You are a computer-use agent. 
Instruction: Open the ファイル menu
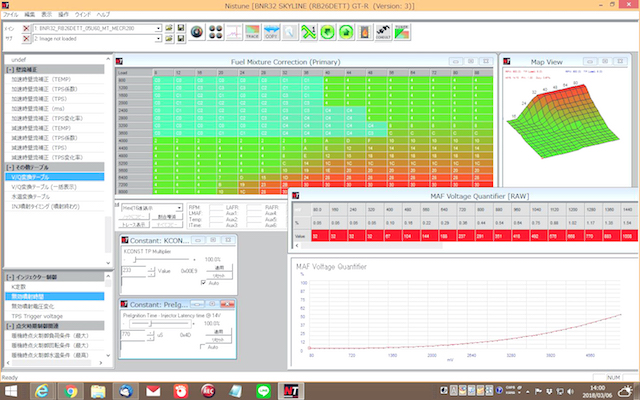click(12, 15)
